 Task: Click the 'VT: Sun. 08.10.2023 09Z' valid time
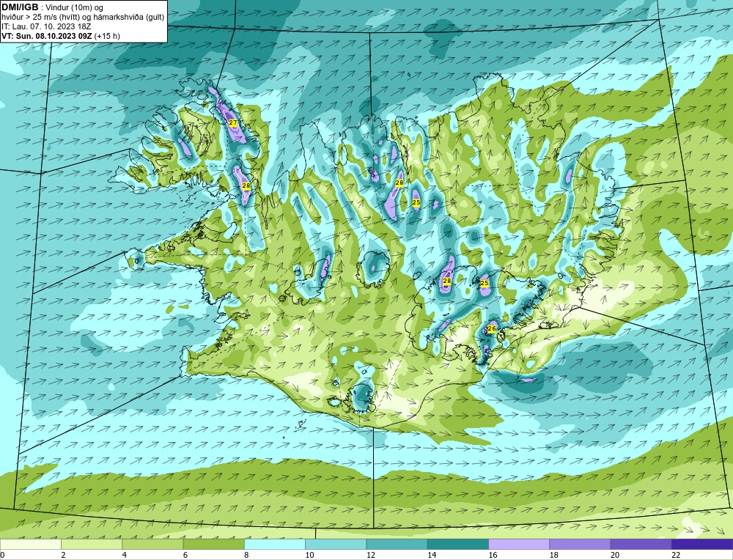pyautogui.click(x=47, y=36)
